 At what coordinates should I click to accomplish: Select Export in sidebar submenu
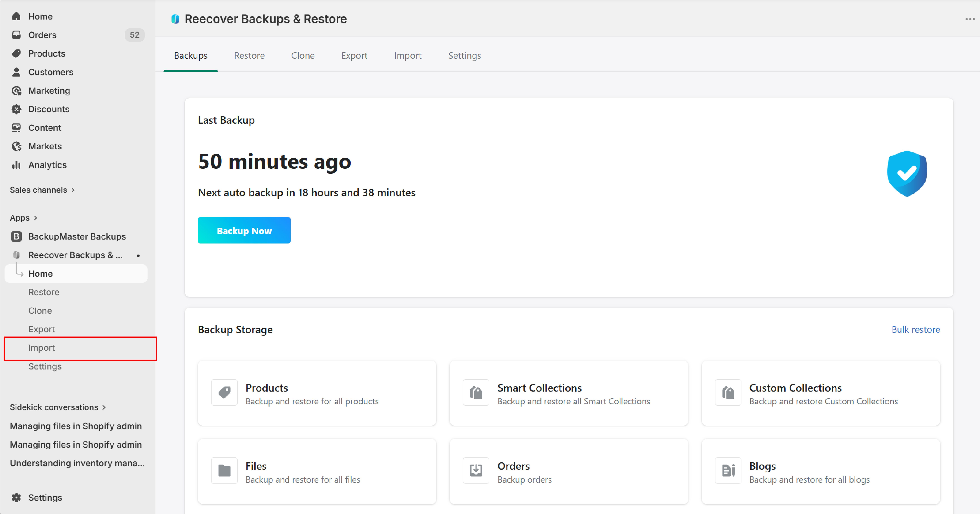click(76, 329)
